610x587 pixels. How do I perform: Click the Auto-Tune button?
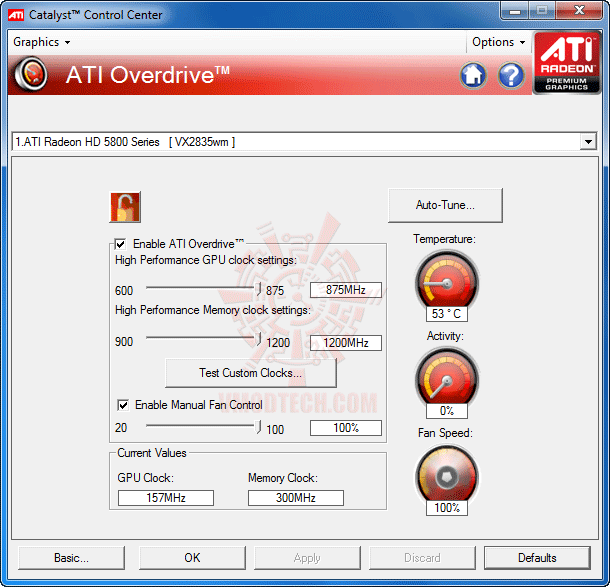point(445,205)
